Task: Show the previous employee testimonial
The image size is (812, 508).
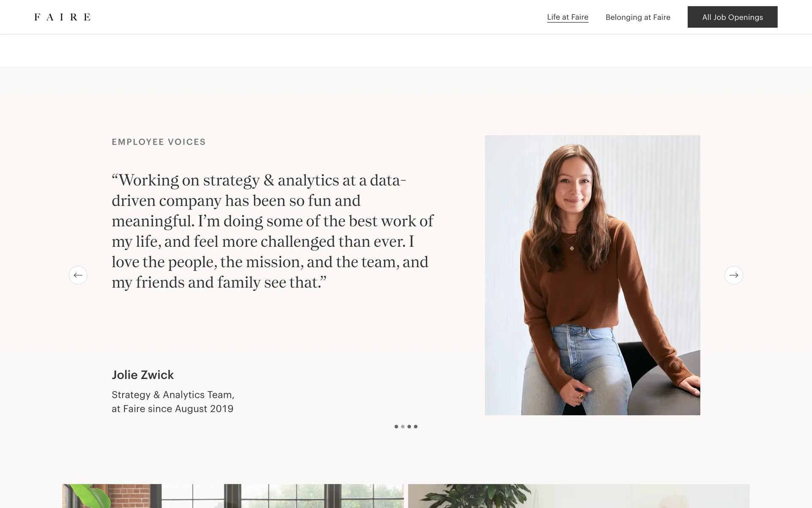Action: pyautogui.click(x=78, y=275)
